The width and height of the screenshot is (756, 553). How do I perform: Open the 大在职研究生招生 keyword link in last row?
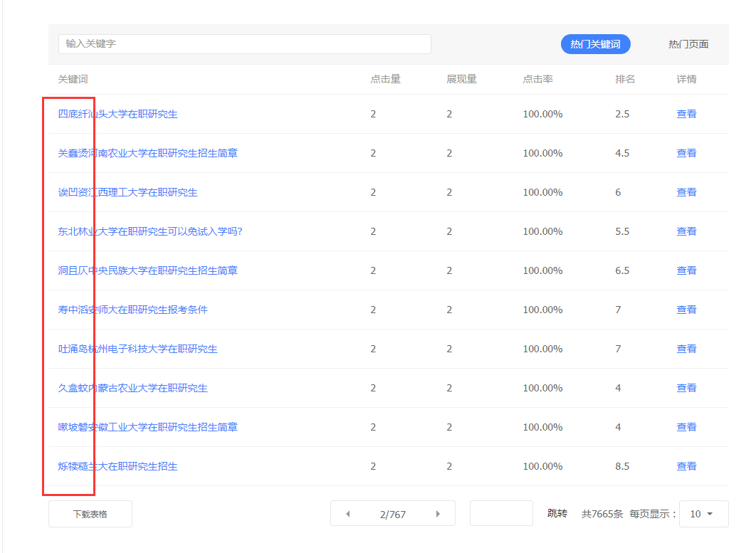(117, 466)
